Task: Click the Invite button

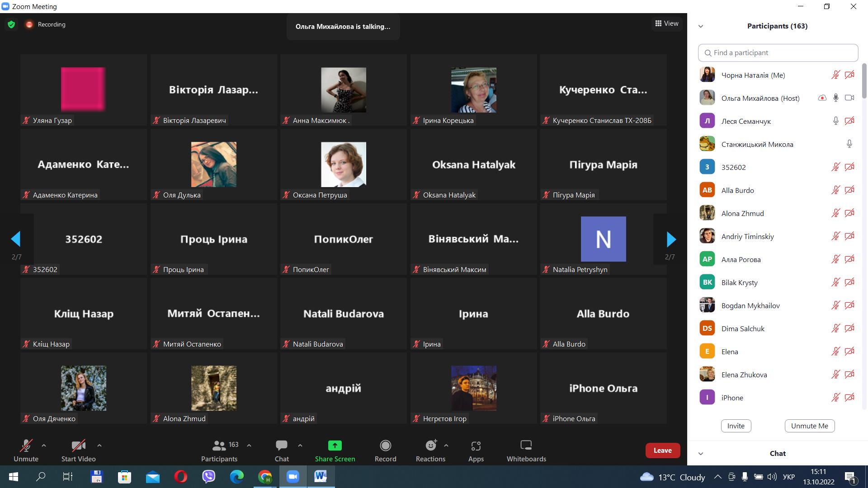Action: pyautogui.click(x=736, y=426)
